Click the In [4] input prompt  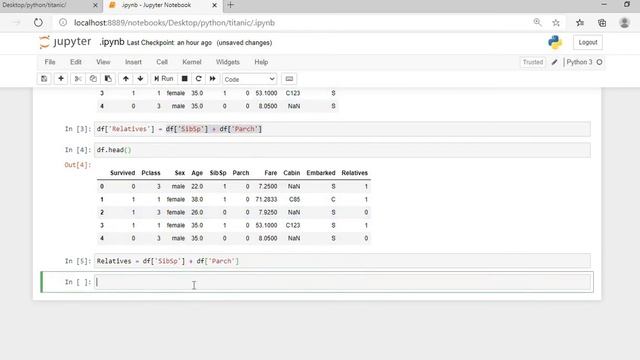tap(78, 150)
